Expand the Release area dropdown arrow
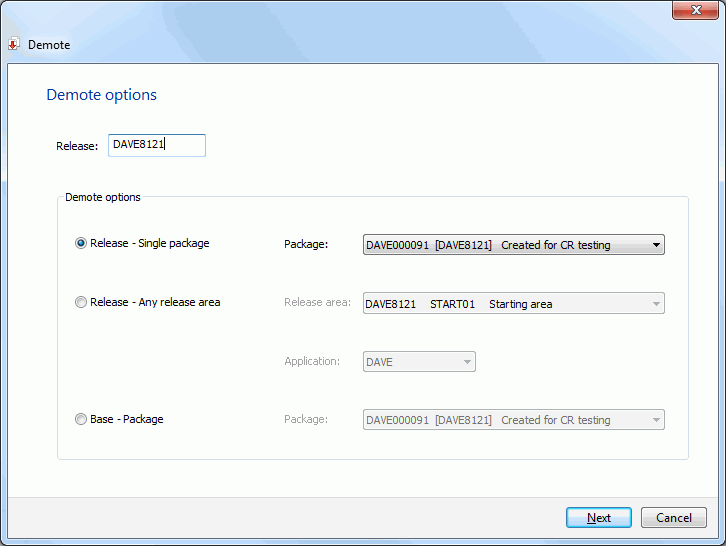 pyautogui.click(x=656, y=304)
